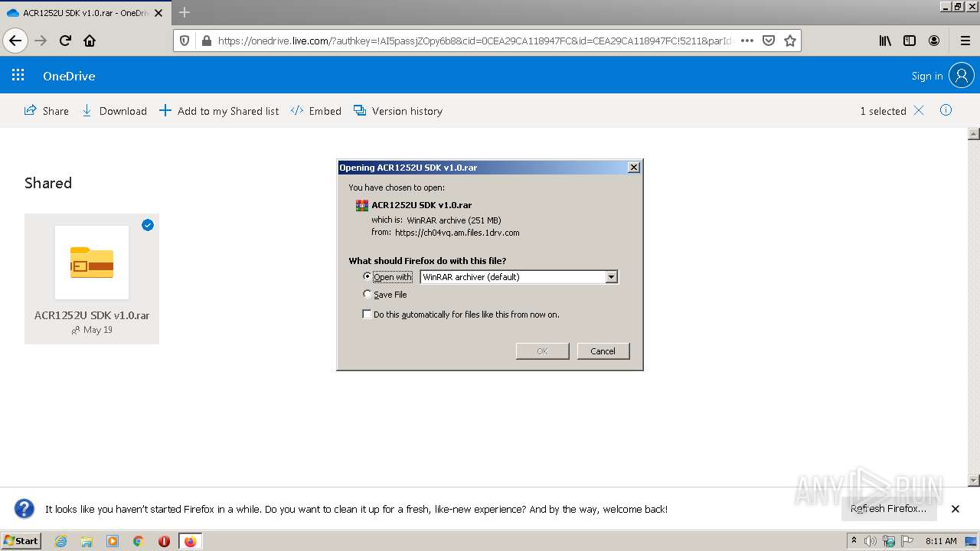
Task: Open the Firefox home page
Action: 90,41
